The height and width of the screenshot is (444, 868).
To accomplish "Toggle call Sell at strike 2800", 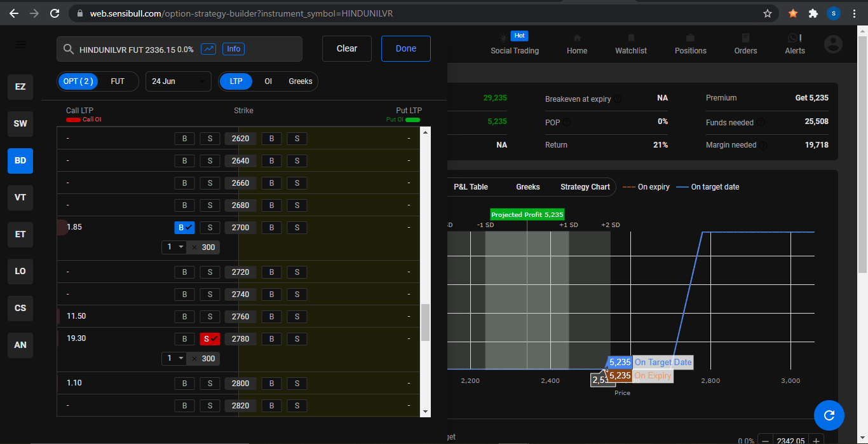I will click(210, 384).
